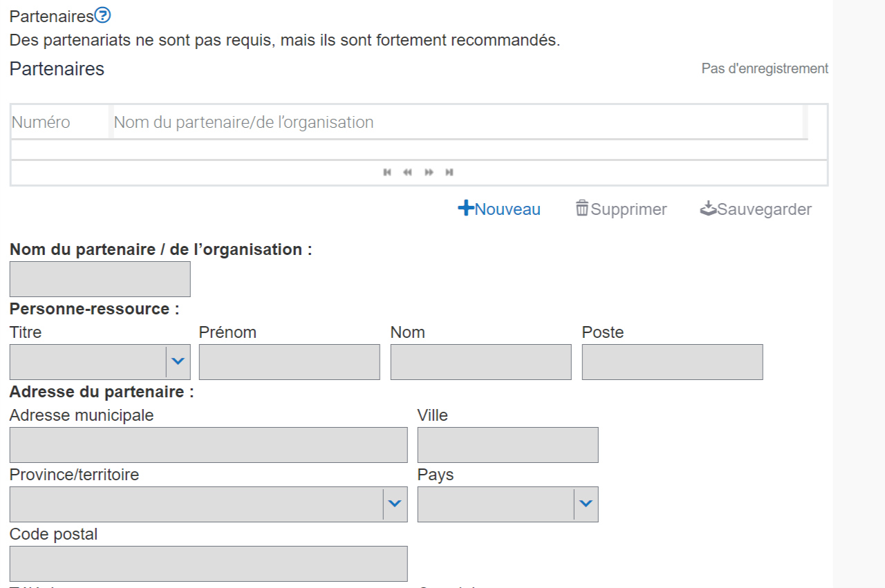Open the Pays dropdown list

[585, 504]
